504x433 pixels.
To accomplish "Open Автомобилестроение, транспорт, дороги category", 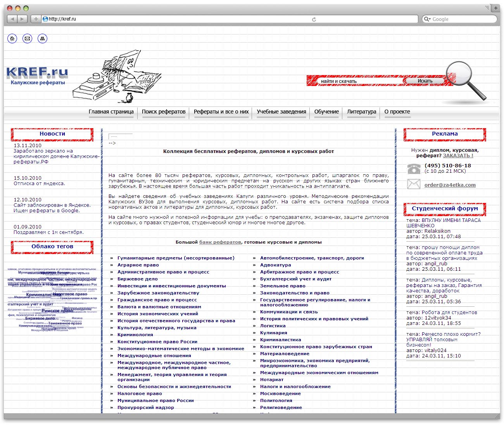I will tap(312, 258).
